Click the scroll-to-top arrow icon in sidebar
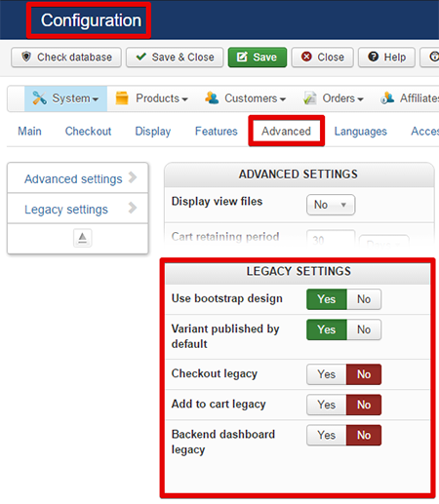Viewport: 439px width, 504px height. pyautogui.click(x=82, y=238)
